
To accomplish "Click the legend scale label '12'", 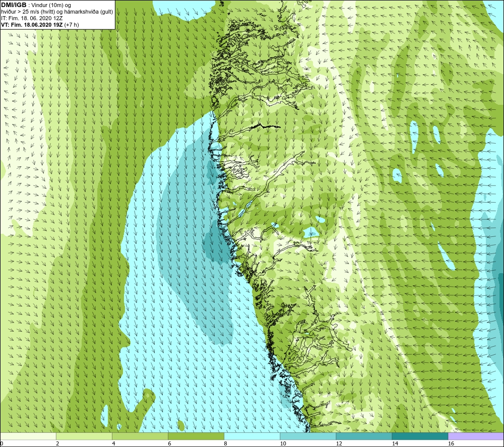I will tap(339, 444).
